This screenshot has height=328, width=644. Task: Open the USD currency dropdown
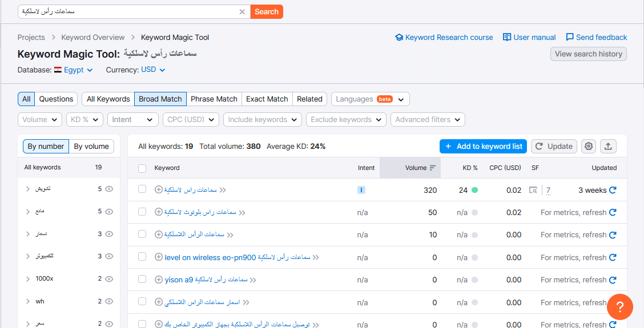tap(153, 70)
